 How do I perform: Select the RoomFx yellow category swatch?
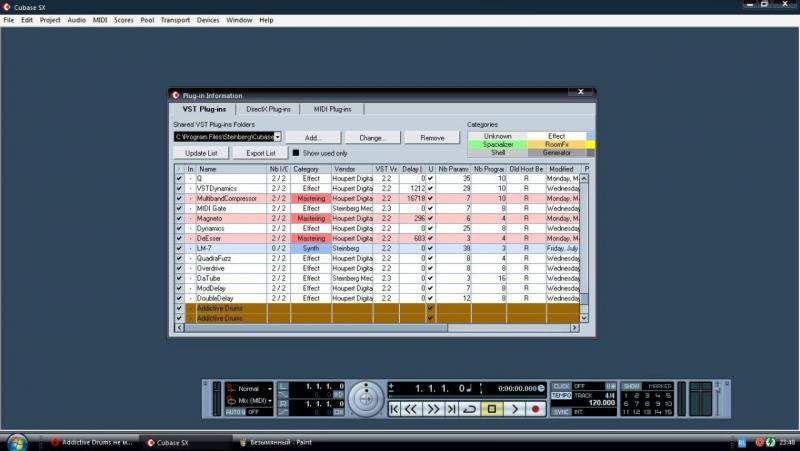tap(557, 144)
